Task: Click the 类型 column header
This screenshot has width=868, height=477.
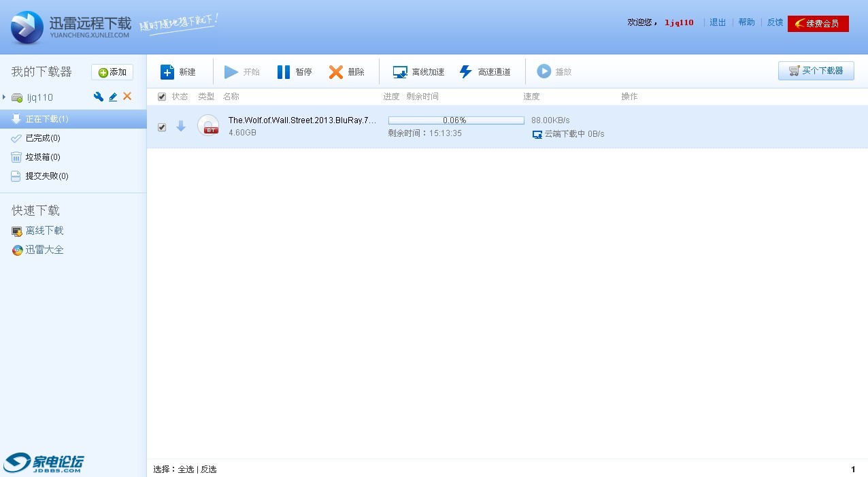Action: coord(206,97)
